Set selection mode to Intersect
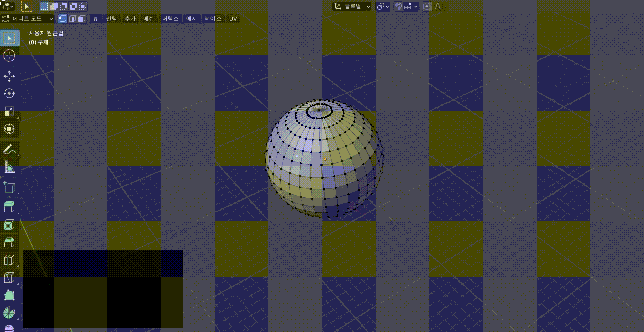 [x=83, y=6]
